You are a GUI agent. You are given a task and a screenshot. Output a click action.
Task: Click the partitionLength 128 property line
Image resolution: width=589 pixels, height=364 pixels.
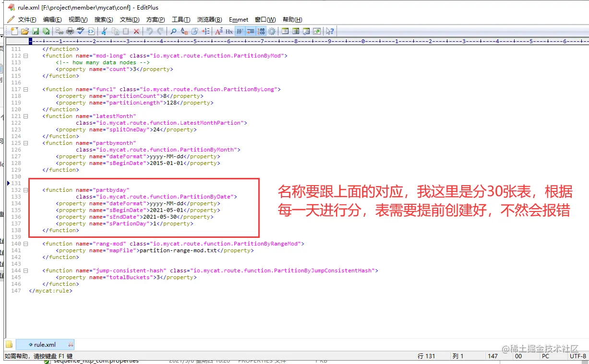[134, 103]
